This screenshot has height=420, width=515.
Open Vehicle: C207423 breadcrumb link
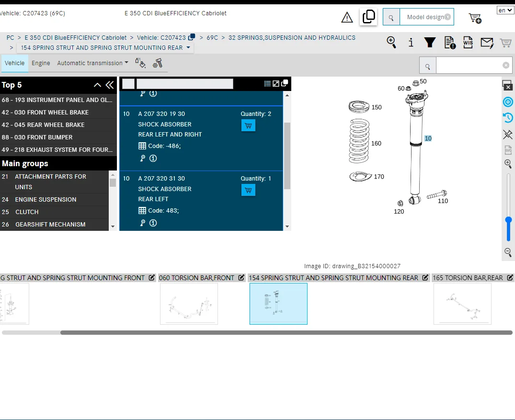coord(161,38)
